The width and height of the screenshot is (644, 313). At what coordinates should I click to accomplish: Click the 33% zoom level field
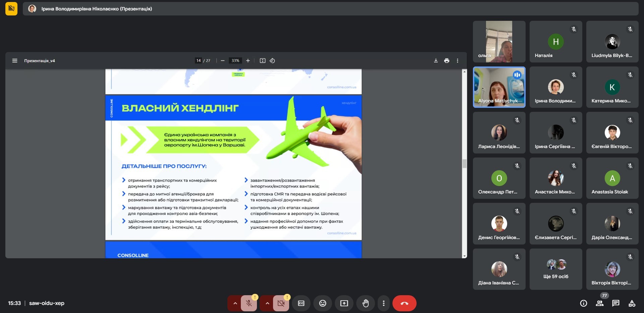[235, 61]
